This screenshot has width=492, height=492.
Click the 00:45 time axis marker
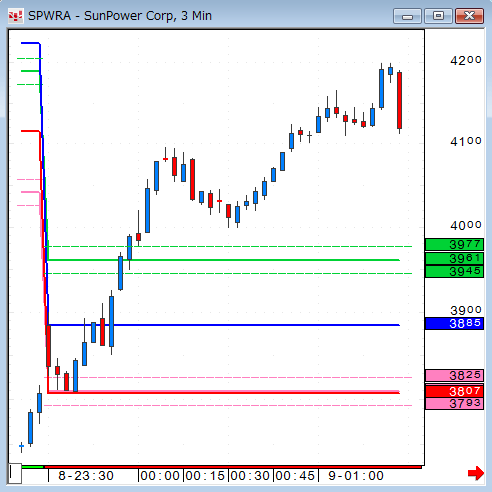pyautogui.click(x=295, y=476)
